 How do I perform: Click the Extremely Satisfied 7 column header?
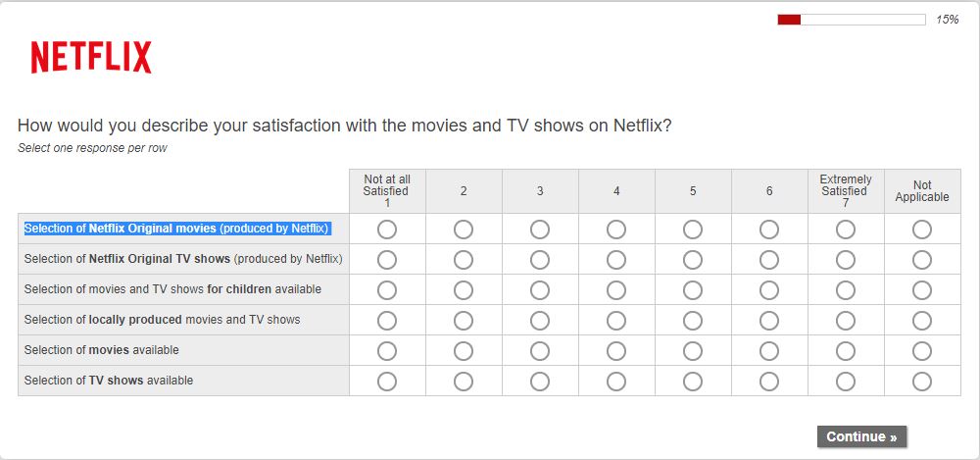[846, 190]
